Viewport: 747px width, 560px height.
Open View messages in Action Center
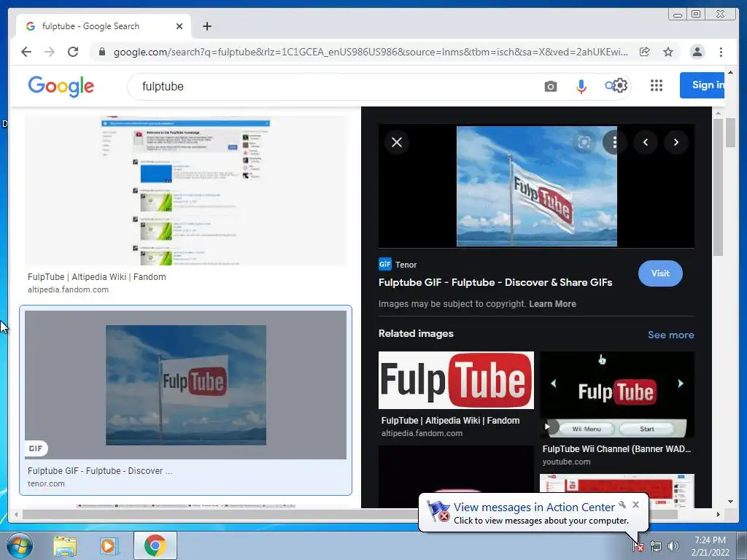534,507
